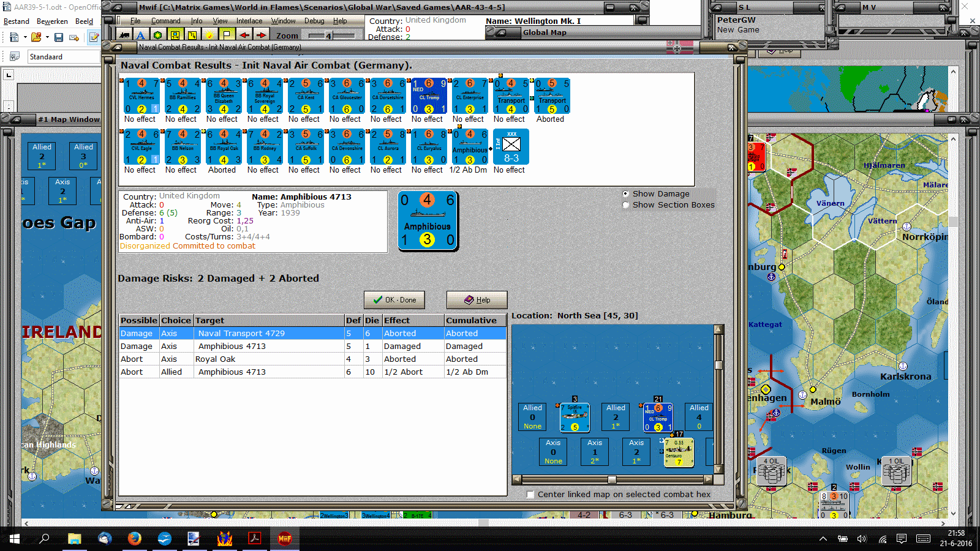Expand the OpenOffice new document dropdown arrow

click(x=25, y=37)
